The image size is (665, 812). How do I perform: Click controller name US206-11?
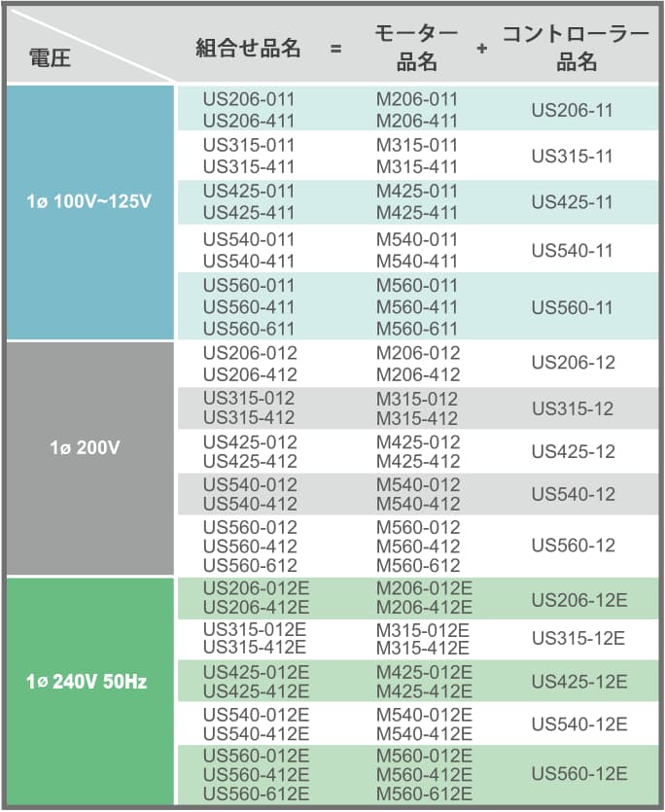coord(572,110)
